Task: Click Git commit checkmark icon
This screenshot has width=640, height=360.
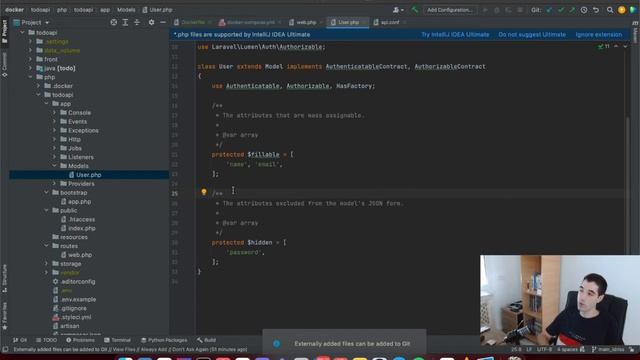Action: pos(561,10)
